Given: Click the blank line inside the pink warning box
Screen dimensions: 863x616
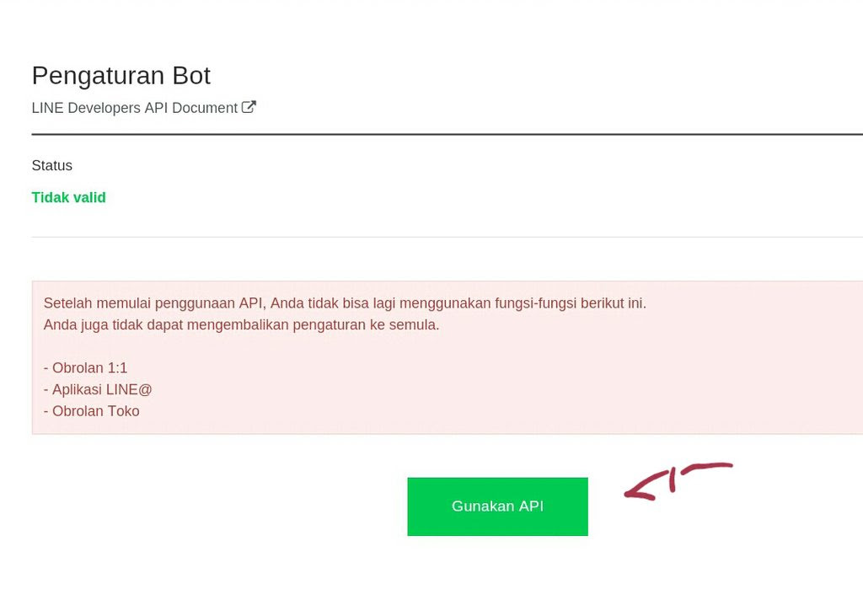Looking at the screenshot, I should [447, 346].
